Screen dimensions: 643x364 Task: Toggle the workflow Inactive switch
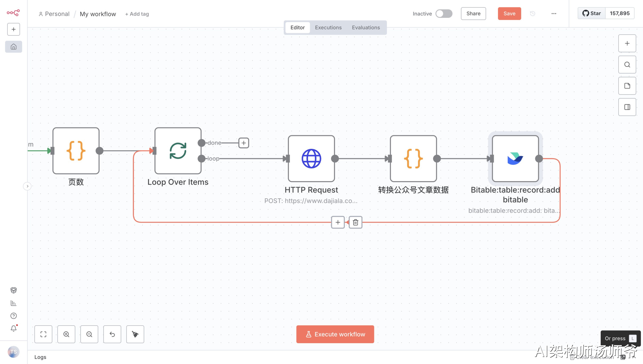(444, 14)
